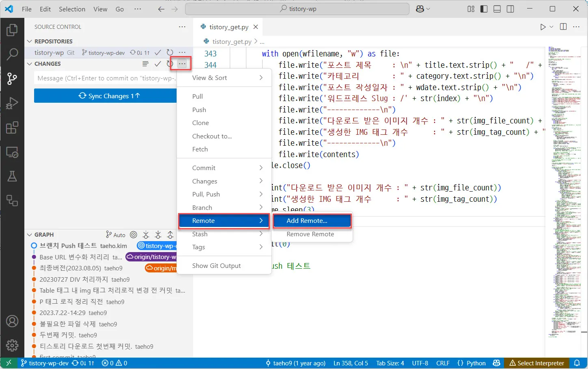
Task: Select the tistory_get.py editor tab
Action: click(228, 27)
